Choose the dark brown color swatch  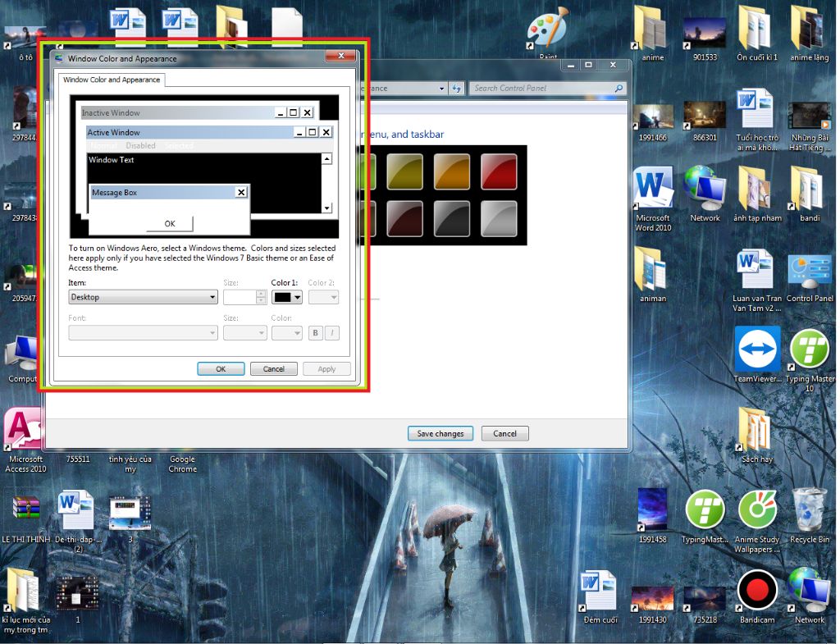404,218
